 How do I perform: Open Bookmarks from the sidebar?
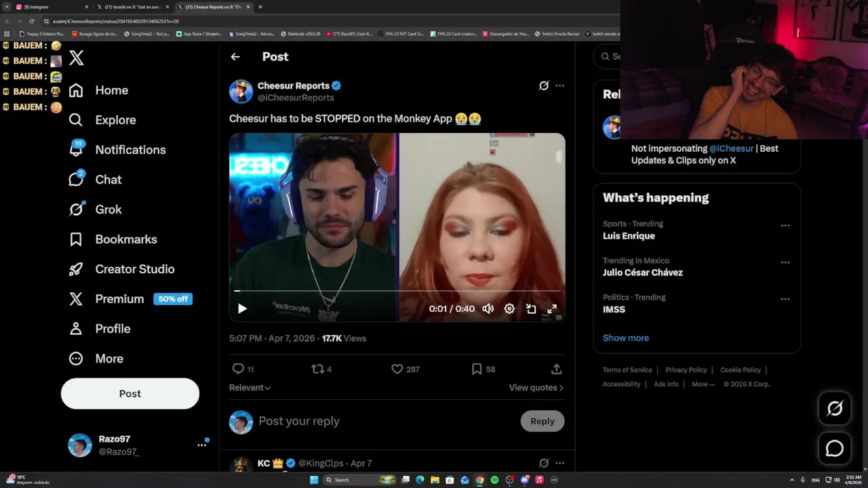click(113, 239)
